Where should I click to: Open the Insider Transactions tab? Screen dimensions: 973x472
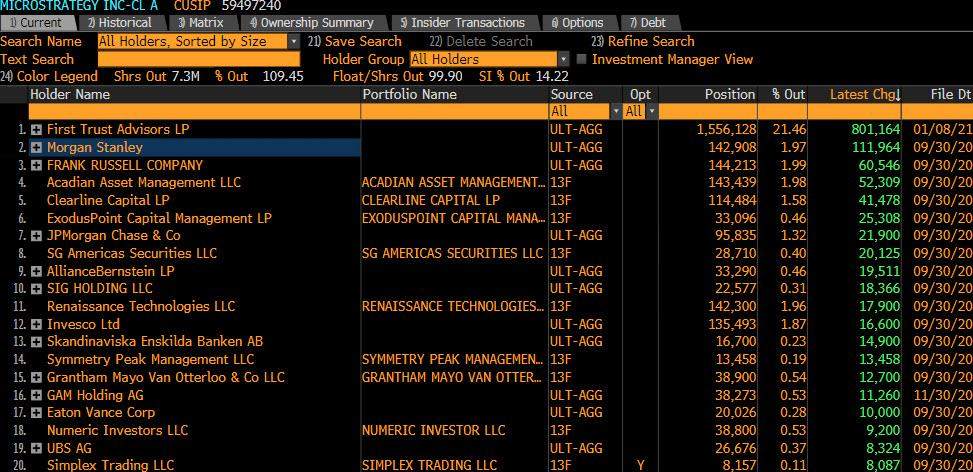(464, 23)
